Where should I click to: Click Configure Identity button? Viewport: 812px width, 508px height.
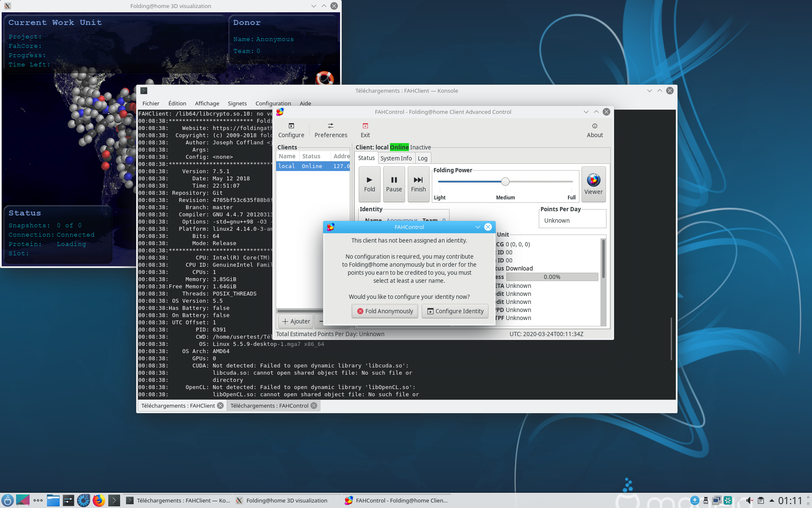(x=455, y=311)
